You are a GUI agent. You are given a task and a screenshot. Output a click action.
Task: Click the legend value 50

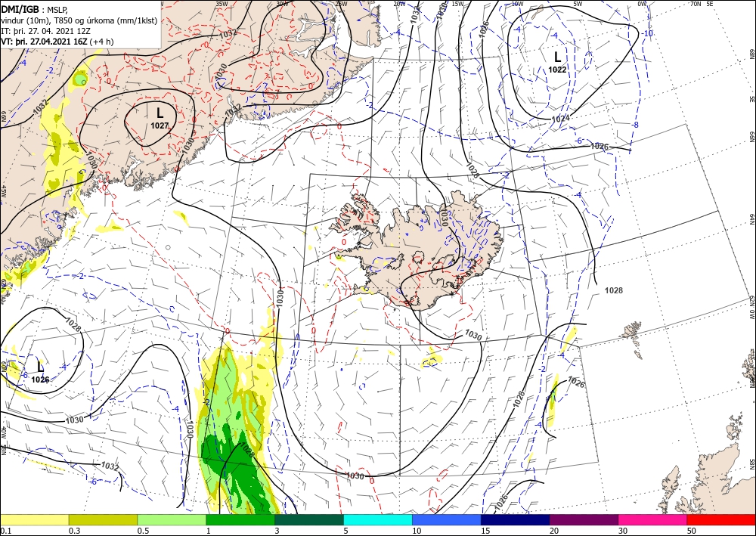(692, 530)
